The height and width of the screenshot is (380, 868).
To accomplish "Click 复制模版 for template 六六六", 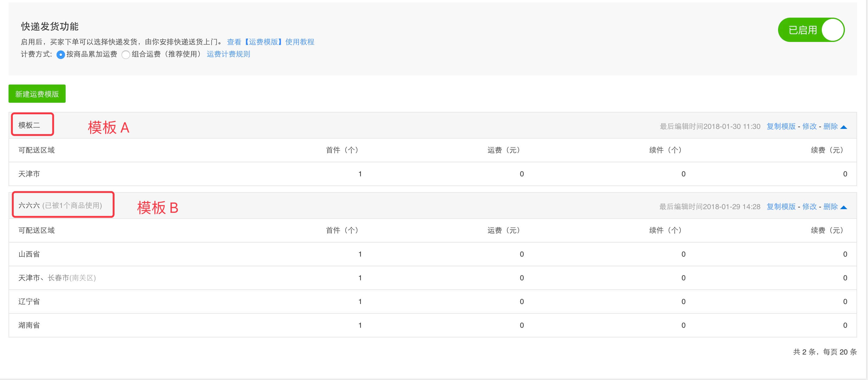I will 781,207.
